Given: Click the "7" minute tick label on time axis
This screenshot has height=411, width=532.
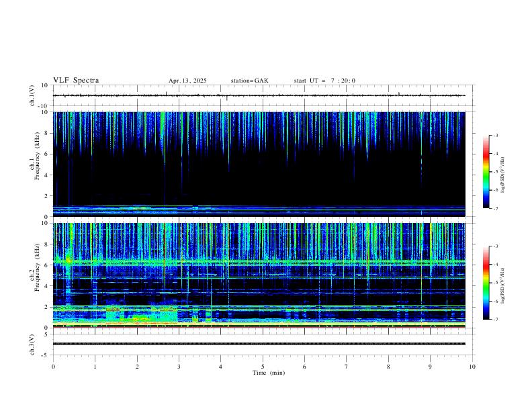Looking at the screenshot, I should click(347, 367).
